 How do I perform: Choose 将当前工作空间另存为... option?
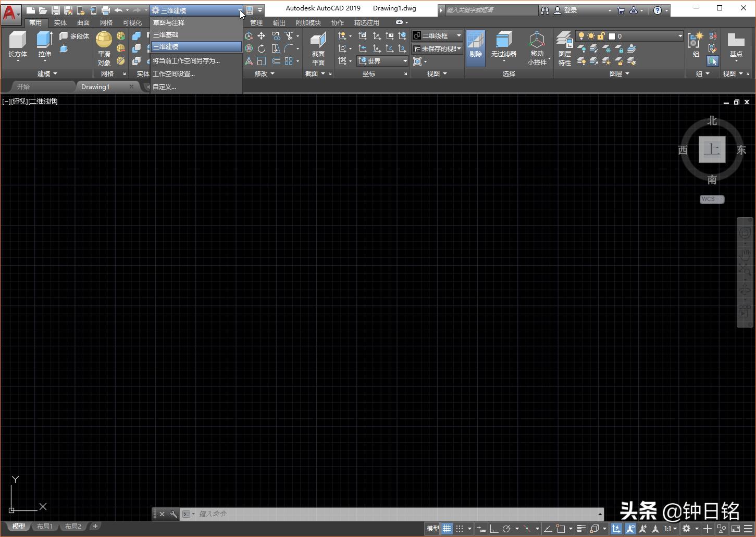tap(196, 60)
